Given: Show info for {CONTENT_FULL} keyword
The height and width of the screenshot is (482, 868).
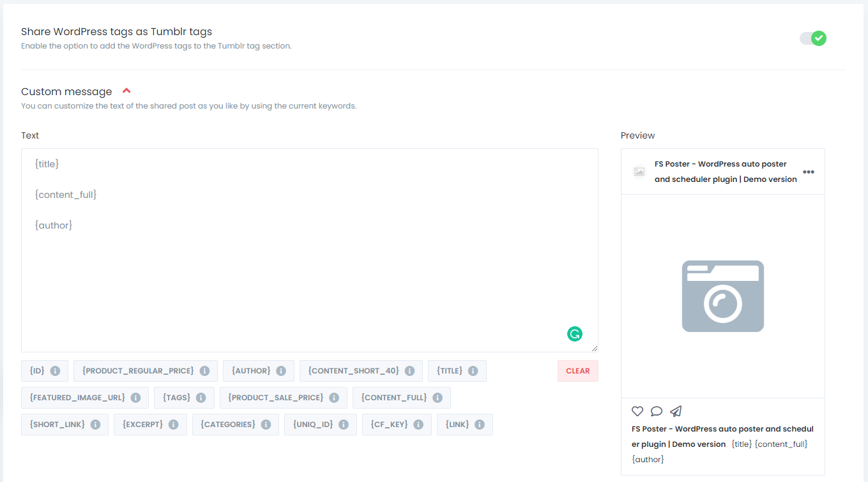Looking at the screenshot, I should [x=438, y=398].
